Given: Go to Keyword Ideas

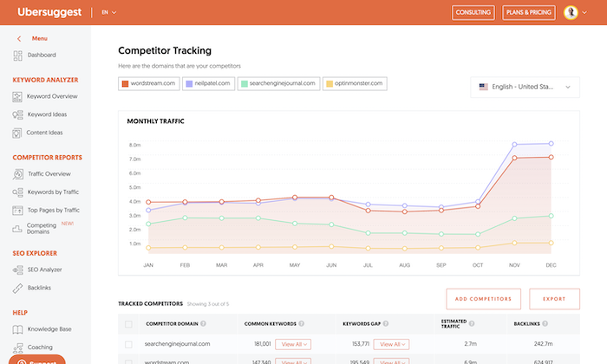Looking at the screenshot, I should tap(47, 114).
